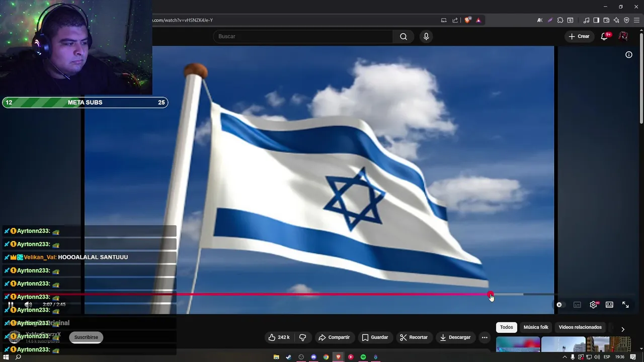Pause the YouTube video
Screen dimensions: 644x362
11,305
